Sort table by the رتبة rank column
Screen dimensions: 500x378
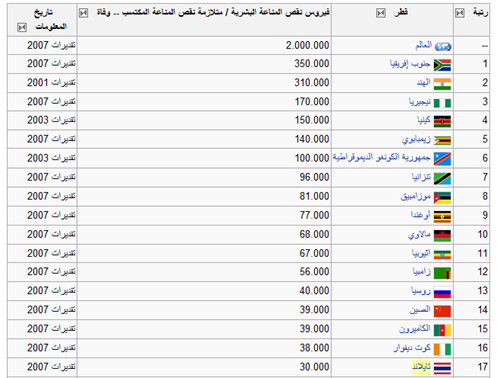point(460,13)
